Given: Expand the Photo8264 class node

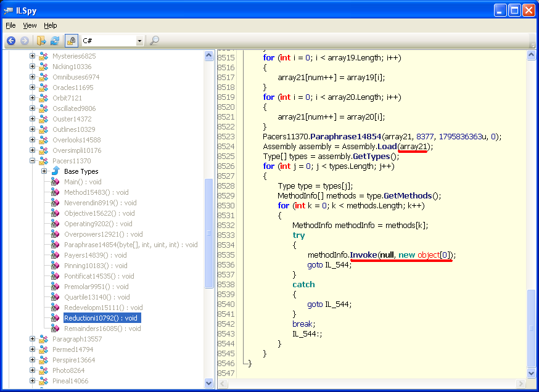Looking at the screenshot, I should (32, 370).
